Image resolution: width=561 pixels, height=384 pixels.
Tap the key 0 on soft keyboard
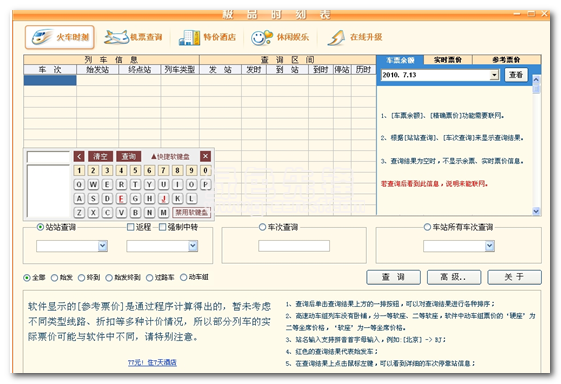pyautogui.click(x=205, y=170)
